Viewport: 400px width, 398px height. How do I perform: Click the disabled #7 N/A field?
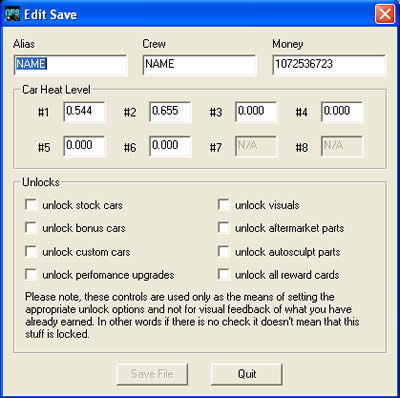(256, 146)
